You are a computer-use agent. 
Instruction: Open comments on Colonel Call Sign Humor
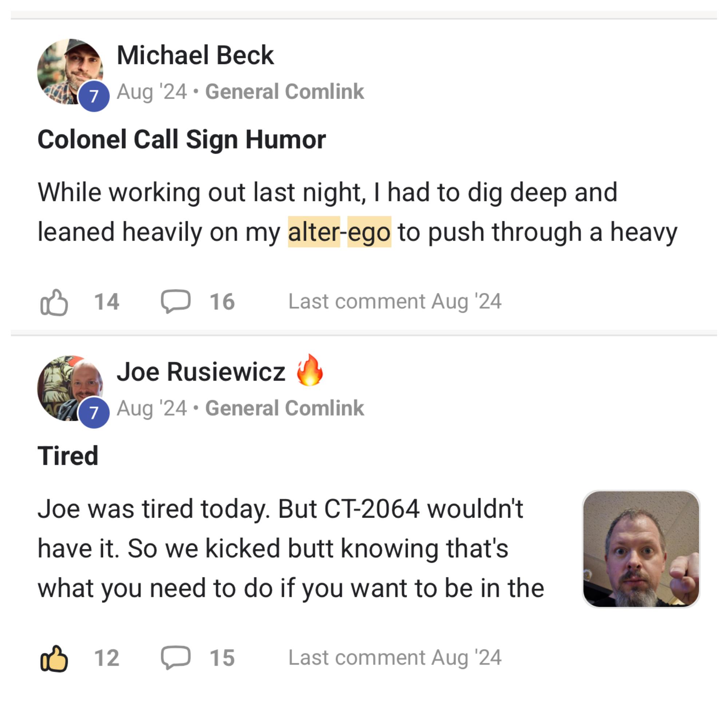(x=175, y=301)
